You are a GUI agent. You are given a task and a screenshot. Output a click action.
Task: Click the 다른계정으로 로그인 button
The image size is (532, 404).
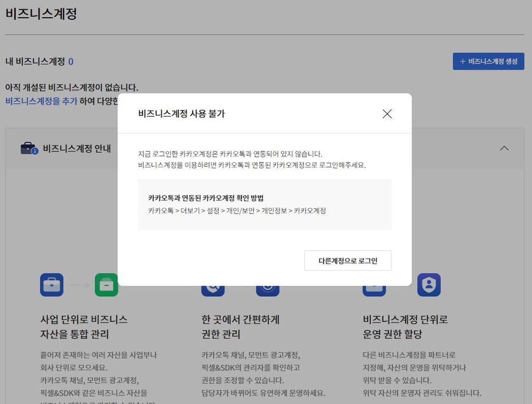348,261
